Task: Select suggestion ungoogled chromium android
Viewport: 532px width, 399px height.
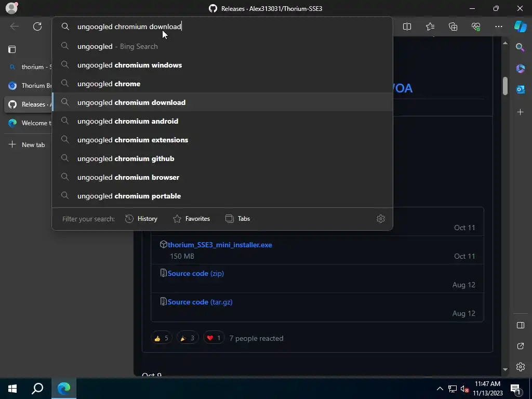Action: coord(222,121)
